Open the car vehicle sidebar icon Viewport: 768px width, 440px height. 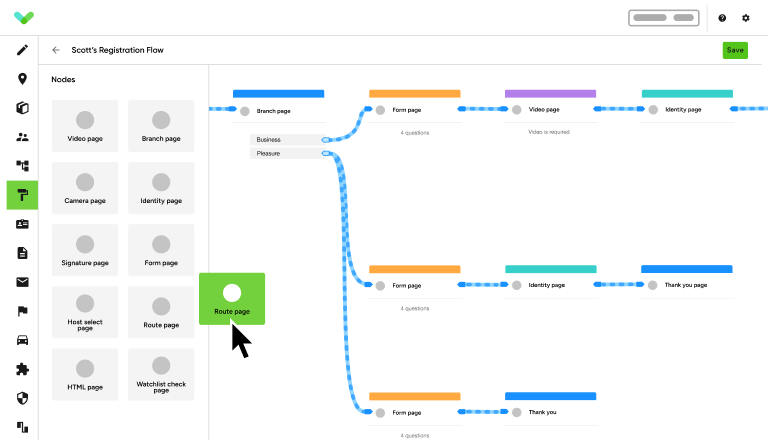point(22,340)
